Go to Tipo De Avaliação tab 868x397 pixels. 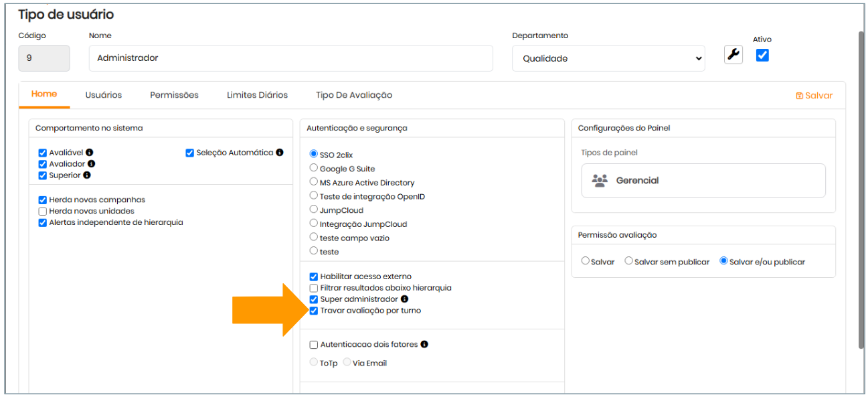[354, 95]
